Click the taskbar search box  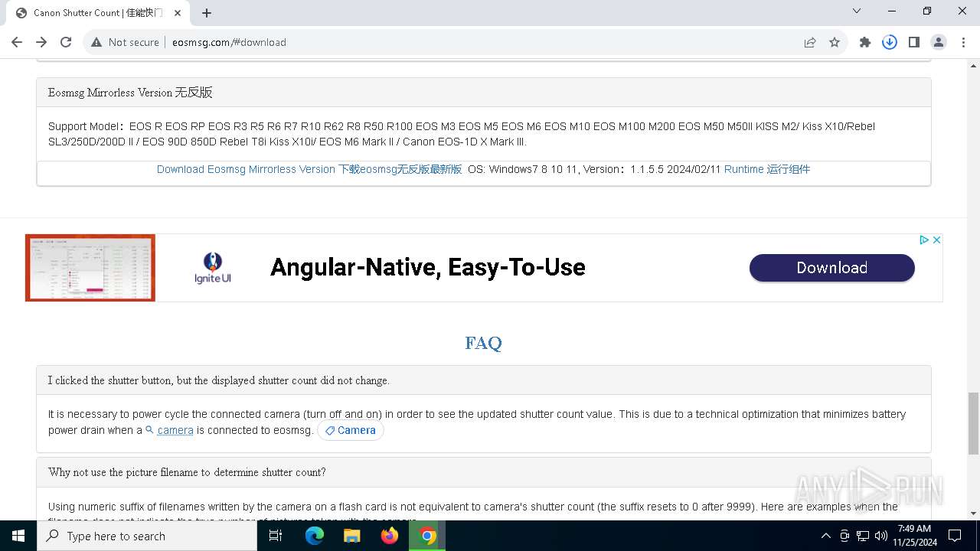coord(147,536)
